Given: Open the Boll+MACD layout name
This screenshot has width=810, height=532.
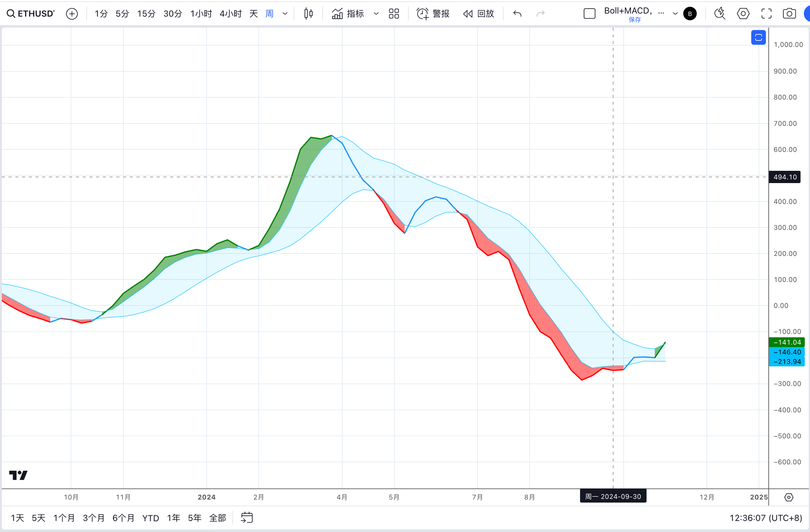Looking at the screenshot, I should coord(628,11).
